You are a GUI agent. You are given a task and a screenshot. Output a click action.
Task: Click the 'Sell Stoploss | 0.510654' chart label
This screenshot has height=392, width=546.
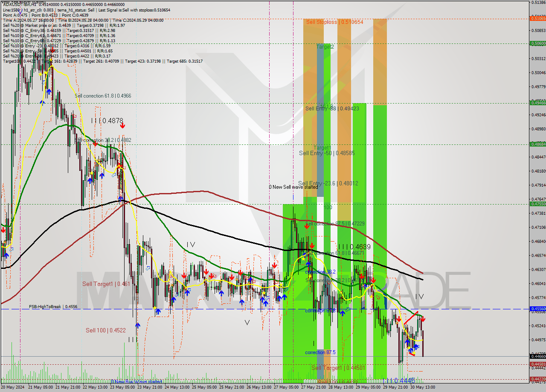[x=334, y=22]
